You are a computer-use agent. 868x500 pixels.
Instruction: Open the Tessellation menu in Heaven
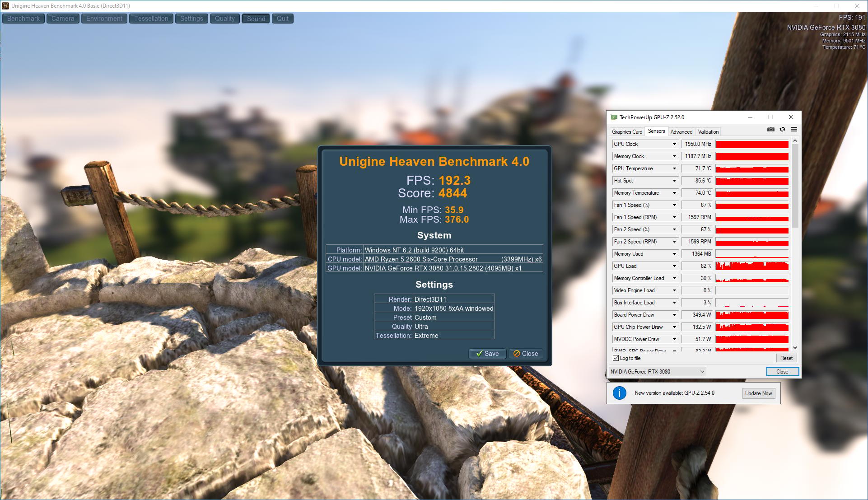click(x=151, y=19)
